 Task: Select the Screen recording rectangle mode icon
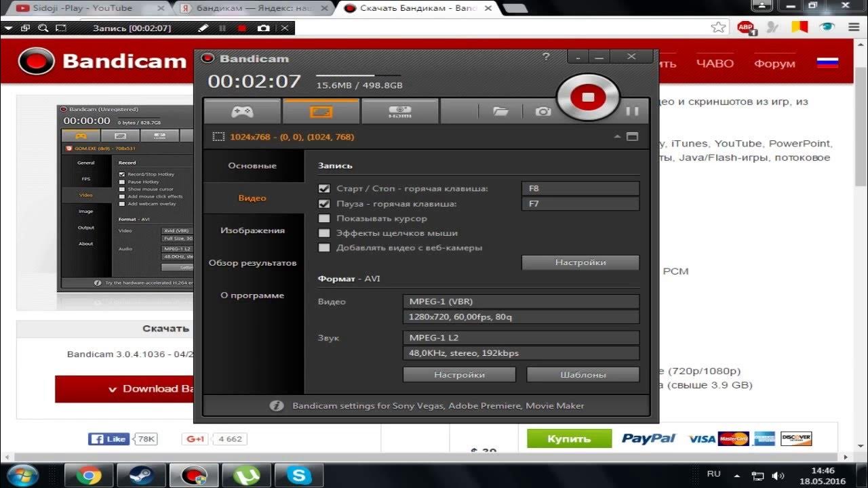point(321,111)
